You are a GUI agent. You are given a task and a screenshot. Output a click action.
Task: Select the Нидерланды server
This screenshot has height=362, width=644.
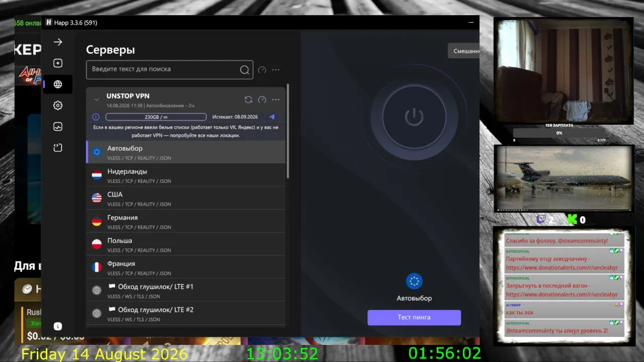[186, 175]
